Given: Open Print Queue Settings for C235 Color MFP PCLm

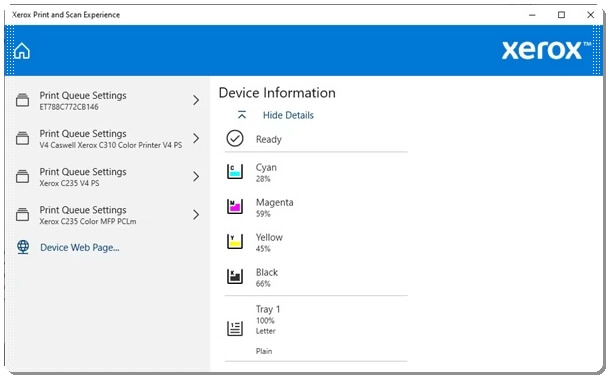Looking at the screenshot, I should click(108, 214).
